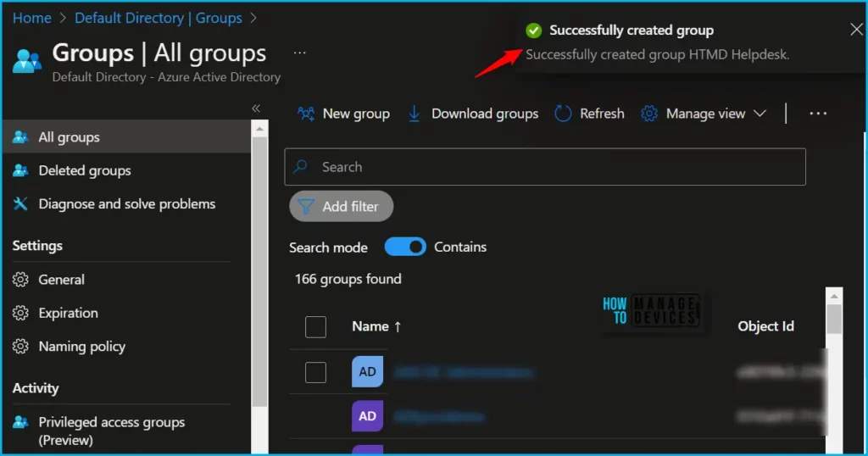Click the search magnifier icon
This screenshot has height=456, width=868.
[300, 166]
